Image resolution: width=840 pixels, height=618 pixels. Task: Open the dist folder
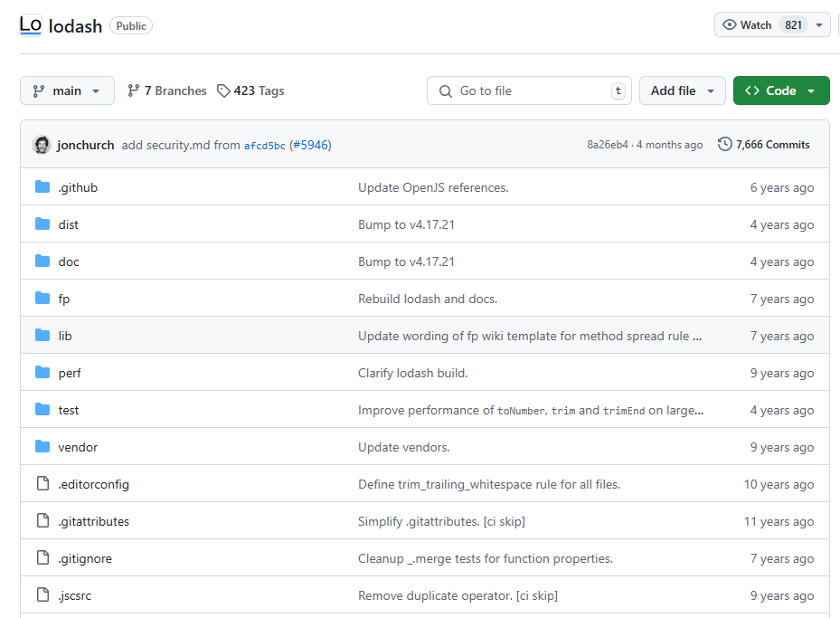[x=69, y=224]
